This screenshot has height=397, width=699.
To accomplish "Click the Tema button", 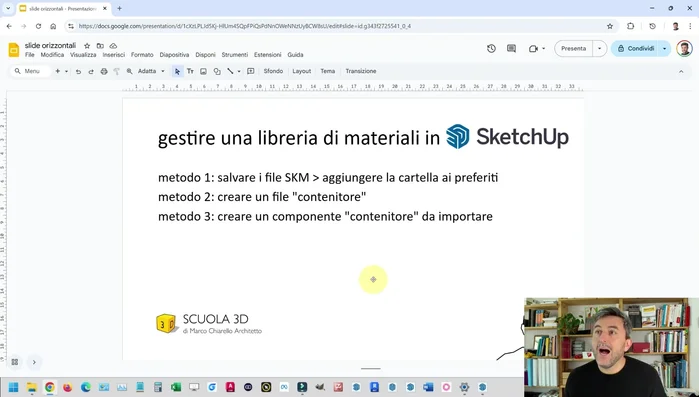I will click(x=327, y=71).
